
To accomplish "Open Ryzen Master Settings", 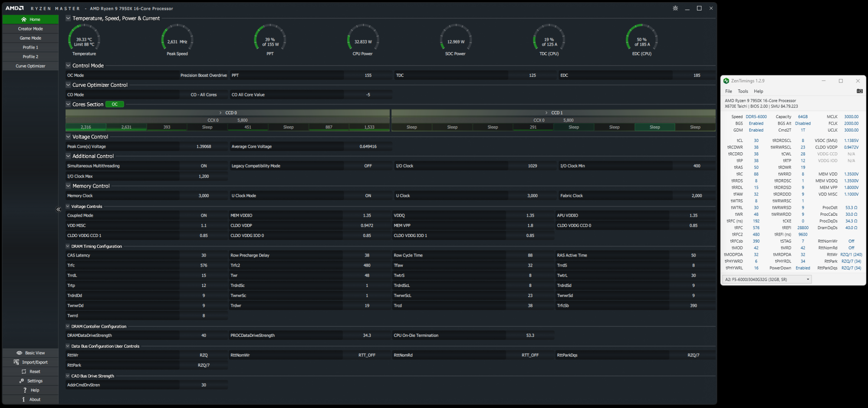I will (30, 381).
